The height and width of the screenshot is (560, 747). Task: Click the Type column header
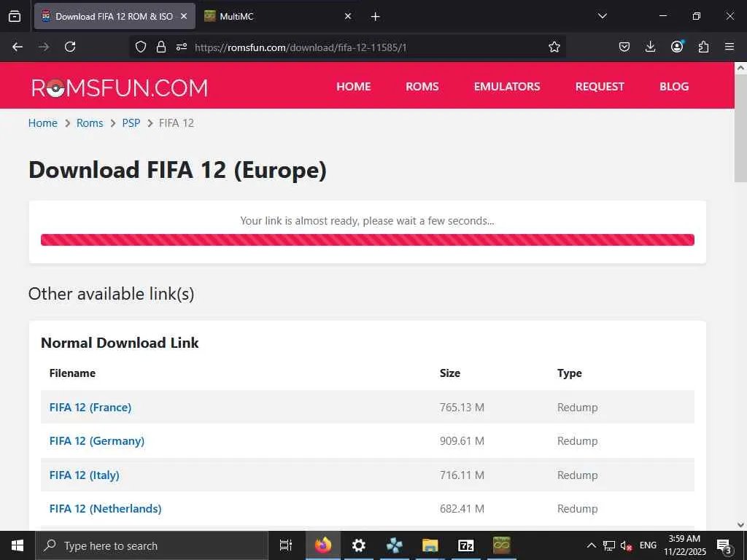[569, 373]
